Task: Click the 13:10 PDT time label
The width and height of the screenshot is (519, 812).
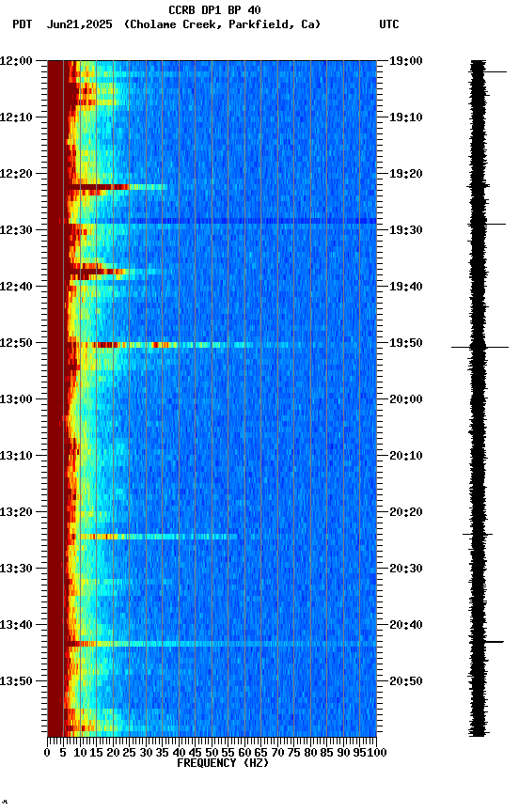Action: coord(16,456)
